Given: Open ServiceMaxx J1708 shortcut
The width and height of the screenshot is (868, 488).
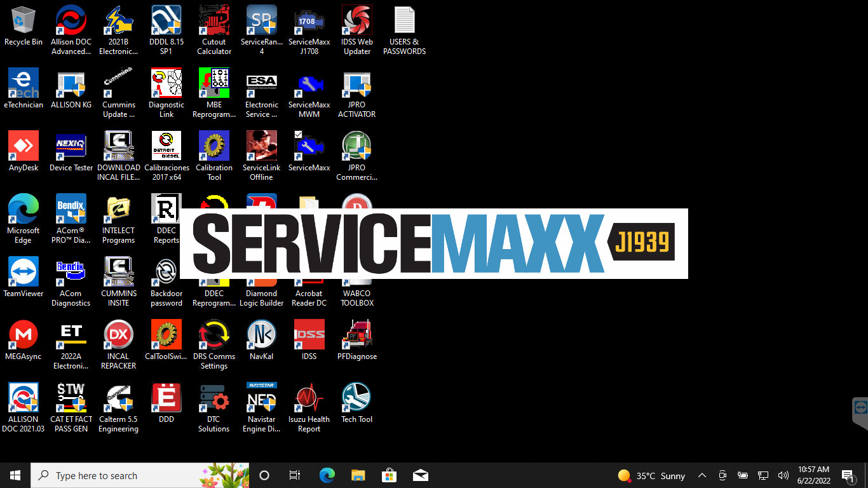Looking at the screenshot, I should tap(309, 30).
